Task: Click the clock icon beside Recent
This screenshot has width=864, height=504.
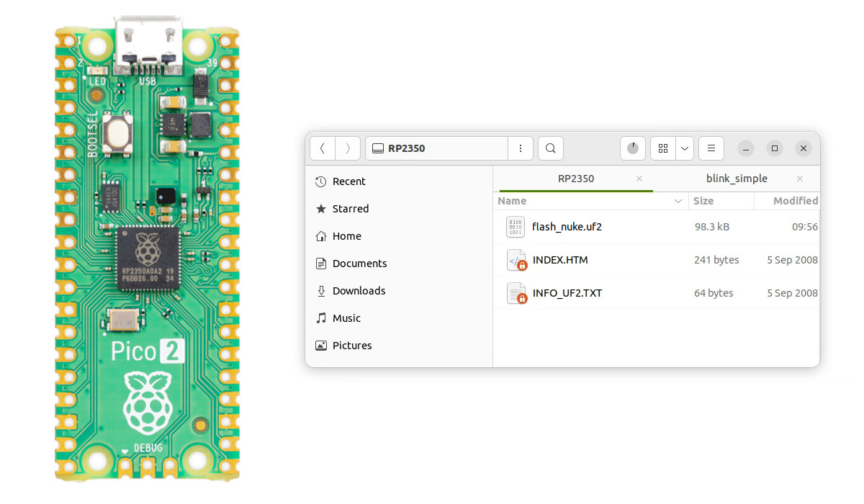Action: tap(321, 182)
